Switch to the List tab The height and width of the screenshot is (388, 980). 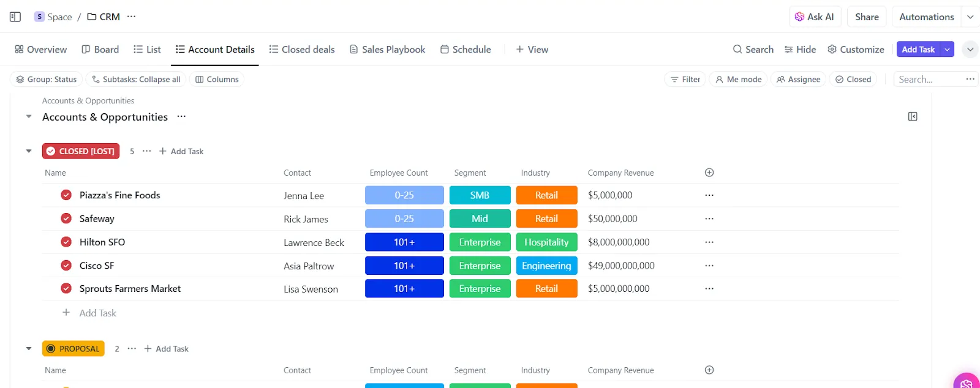[147, 50]
